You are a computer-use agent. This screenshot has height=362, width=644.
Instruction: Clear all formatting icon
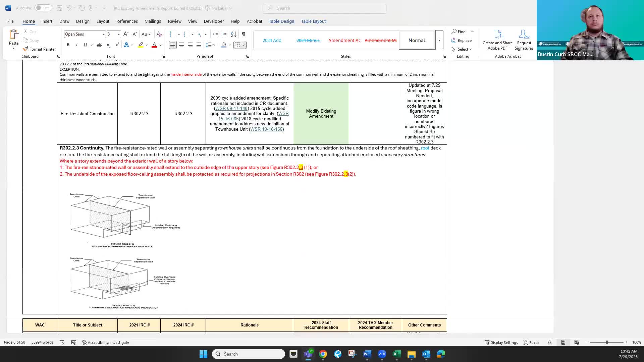coord(159,34)
